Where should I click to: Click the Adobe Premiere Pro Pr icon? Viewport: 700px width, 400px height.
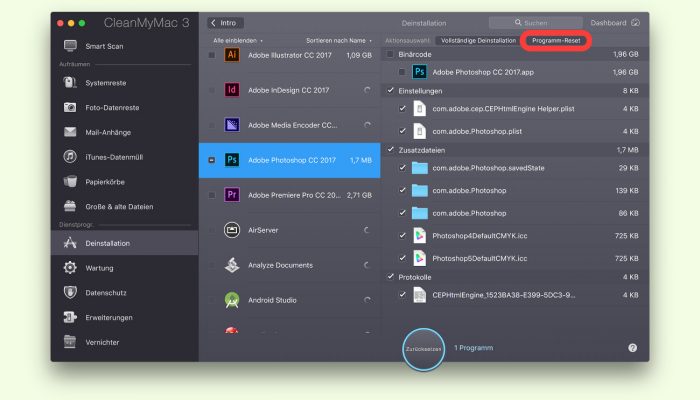coord(232,195)
